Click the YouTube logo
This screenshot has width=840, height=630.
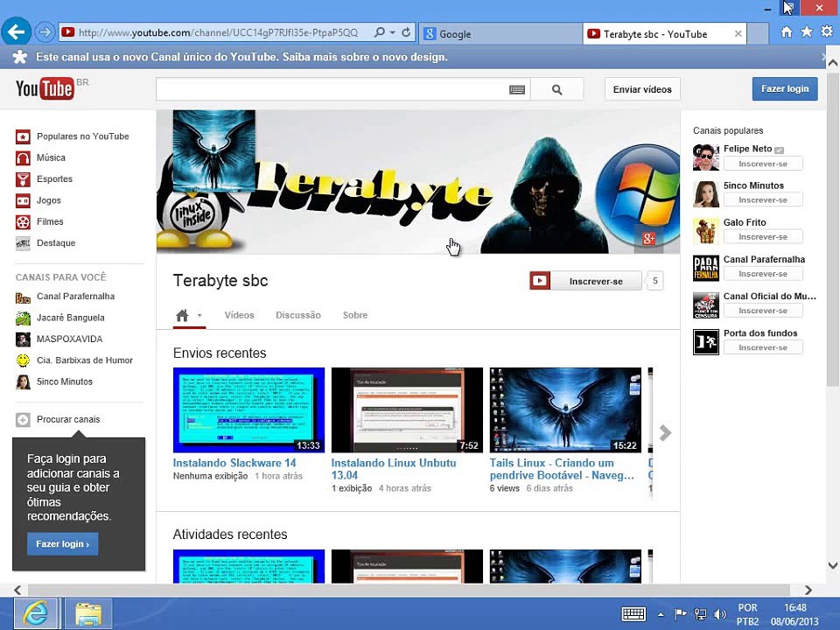click(x=45, y=88)
